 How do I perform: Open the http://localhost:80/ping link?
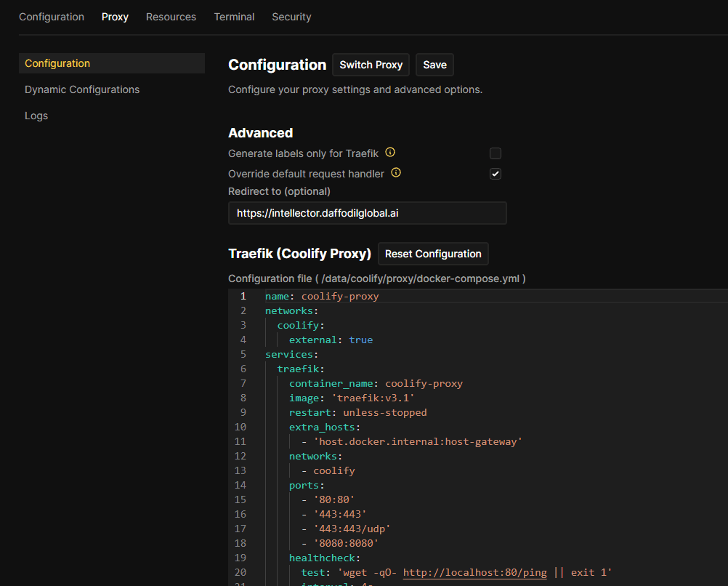click(x=474, y=572)
